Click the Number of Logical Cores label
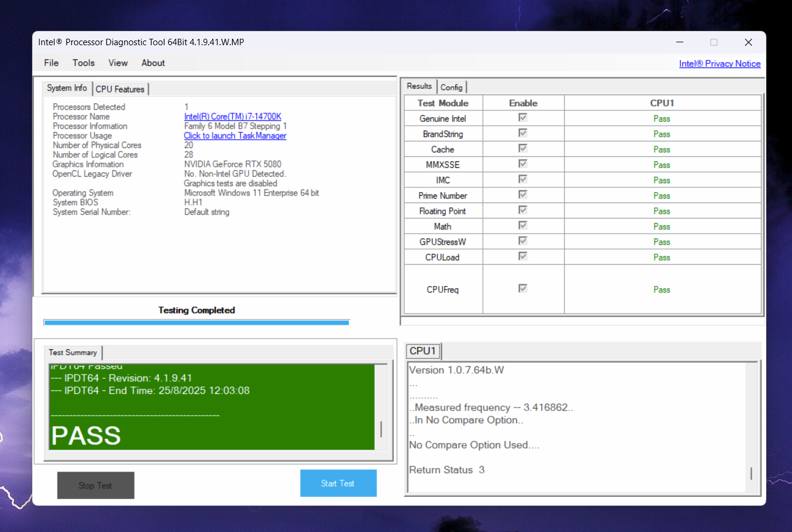792x532 pixels. coord(95,155)
